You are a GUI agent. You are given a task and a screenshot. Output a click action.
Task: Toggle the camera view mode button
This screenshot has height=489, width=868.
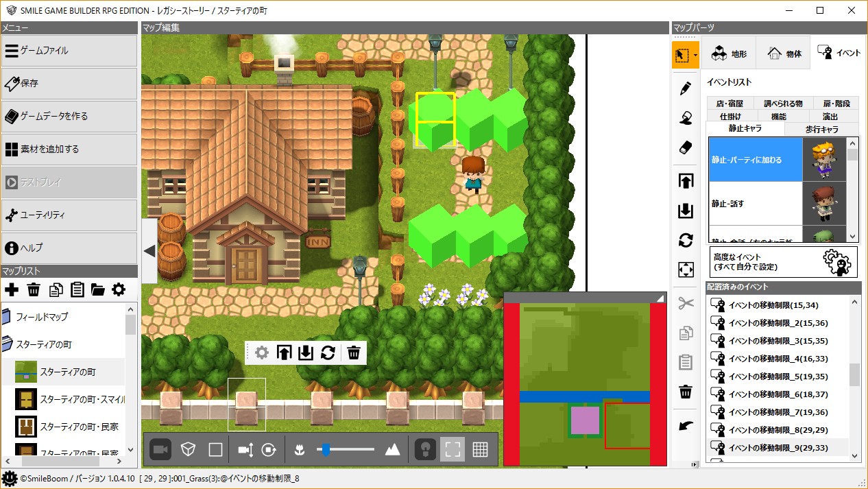tap(160, 449)
